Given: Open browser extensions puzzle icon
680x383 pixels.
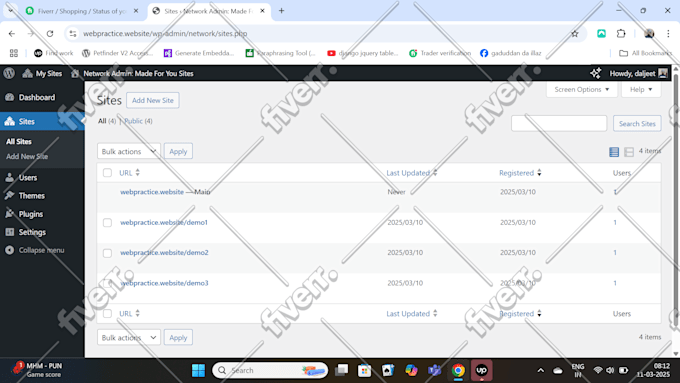Looking at the screenshot, I should coord(621,33).
